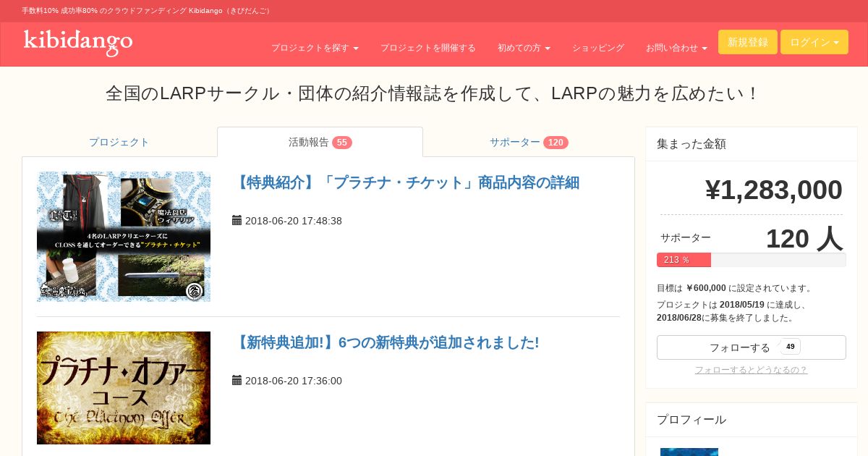Click calendar icon next to 17:48:38
The width and height of the screenshot is (868, 456).
point(237,220)
